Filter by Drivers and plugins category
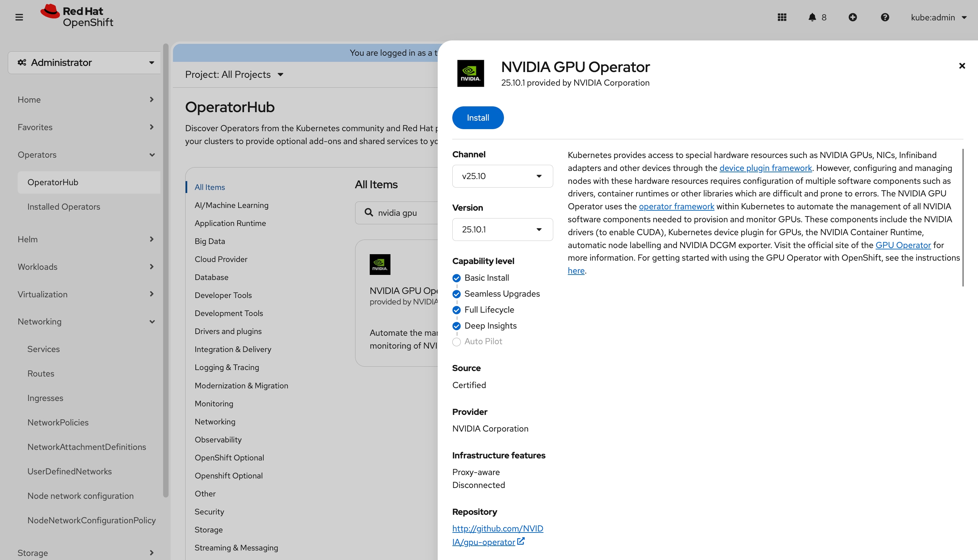 coord(228,331)
